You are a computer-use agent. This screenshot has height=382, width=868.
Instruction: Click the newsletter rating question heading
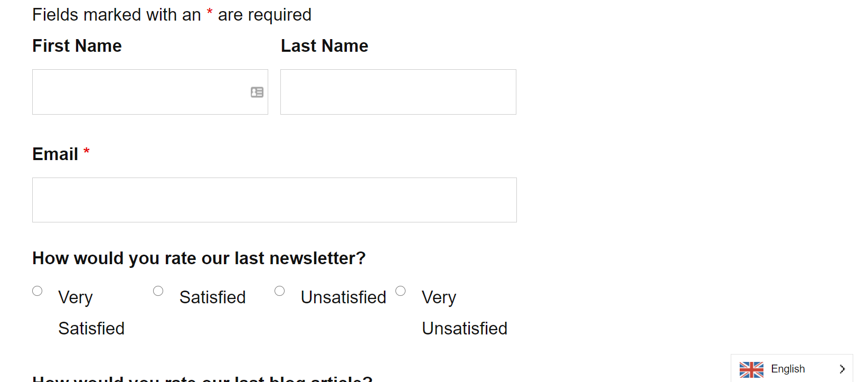click(199, 258)
